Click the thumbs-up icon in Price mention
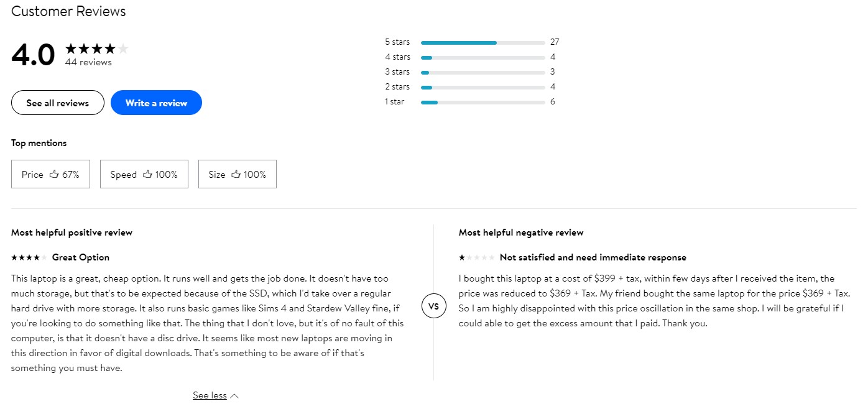Viewport: 868px width, 409px height. 54,175
